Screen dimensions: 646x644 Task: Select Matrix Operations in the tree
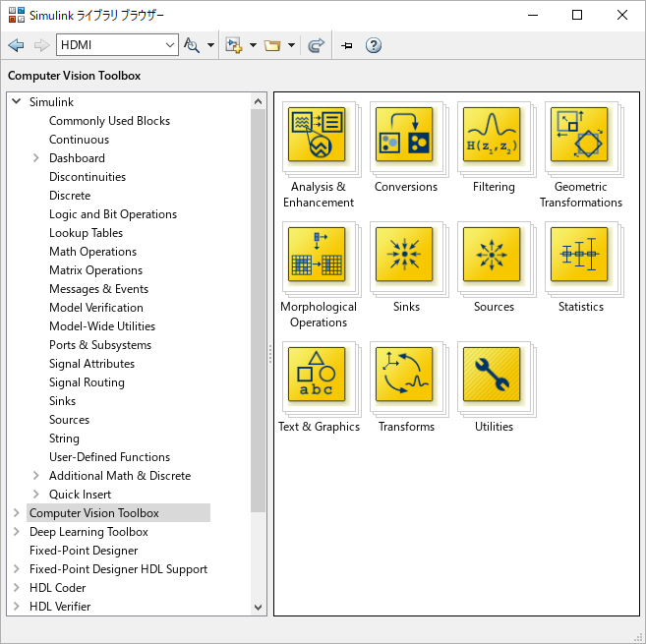pyautogui.click(x=95, y=270)
